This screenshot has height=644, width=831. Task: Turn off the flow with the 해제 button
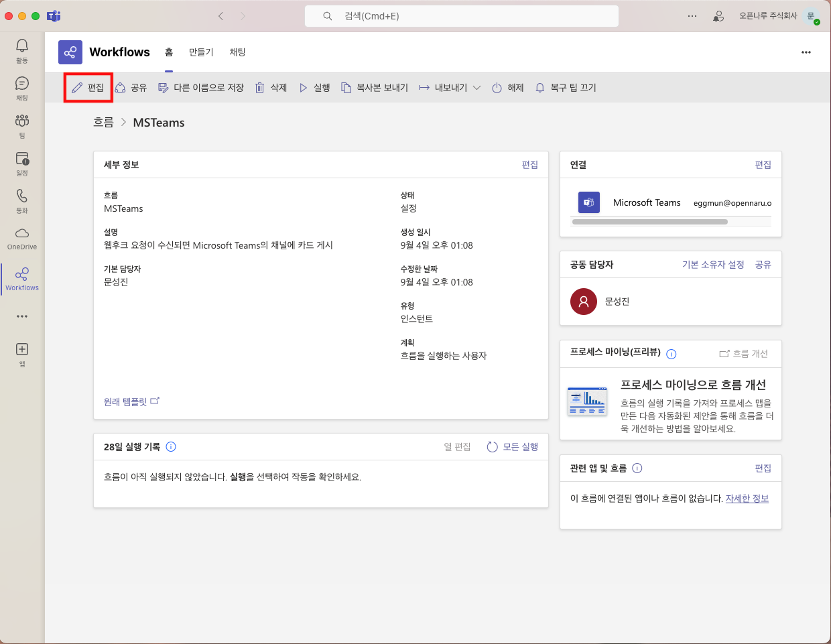507,88
